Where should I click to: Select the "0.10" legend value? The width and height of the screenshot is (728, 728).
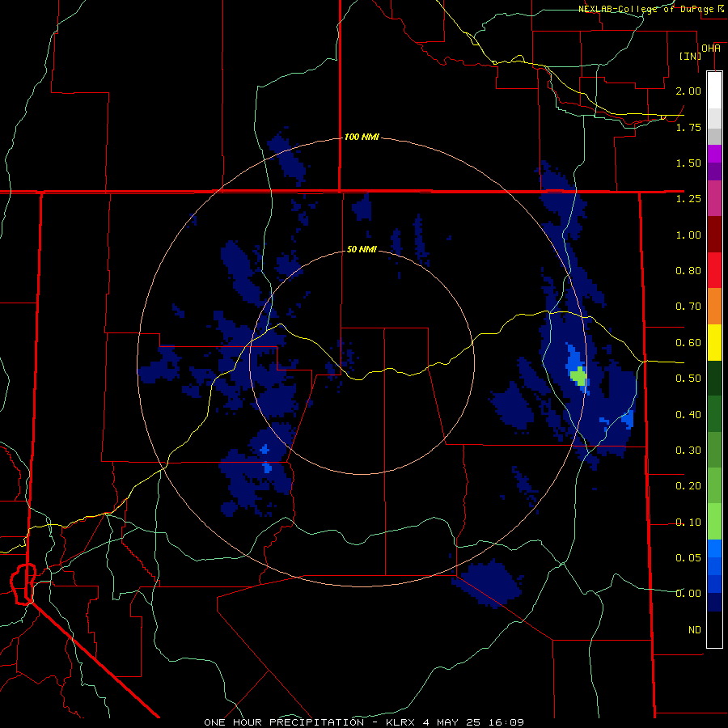688,523
